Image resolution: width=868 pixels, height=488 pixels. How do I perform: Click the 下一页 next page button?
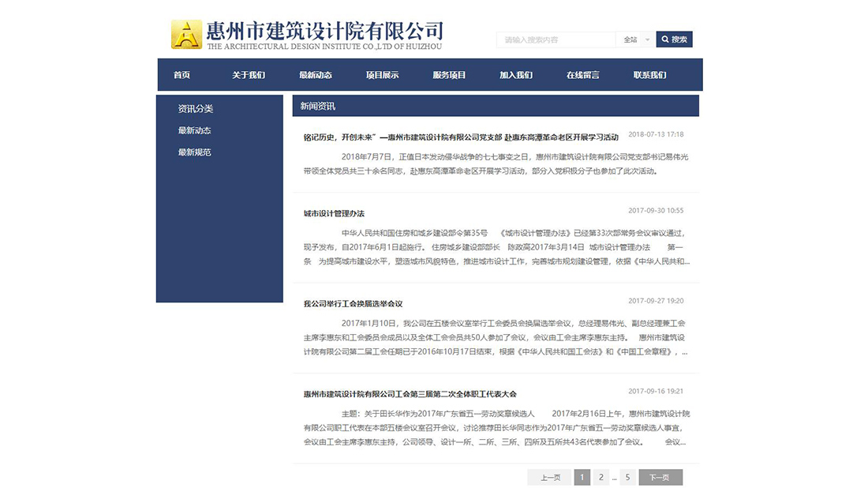point(660,477)
